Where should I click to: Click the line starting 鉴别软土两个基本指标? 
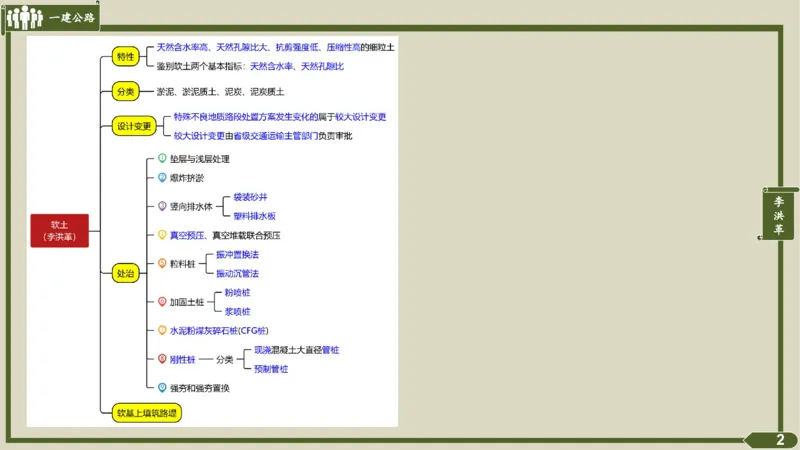(x=250, y=66)
